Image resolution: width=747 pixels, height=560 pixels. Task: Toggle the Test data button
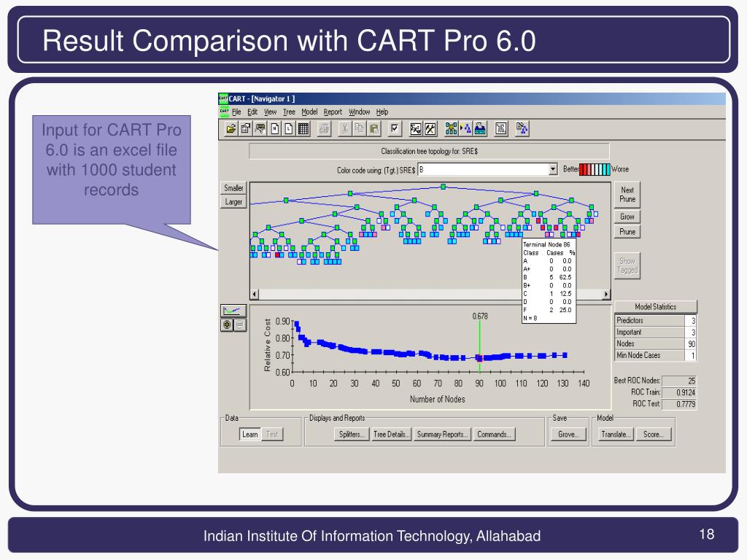tap(272, 435)
